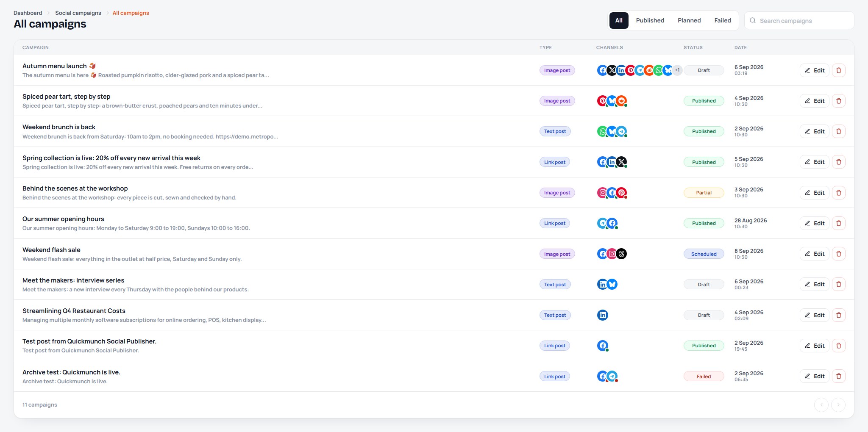Click the Bluesky icon in Meet the makers row
Viewport: 868px width, 432px height.
pyautogui.click(x=612, y=284)
